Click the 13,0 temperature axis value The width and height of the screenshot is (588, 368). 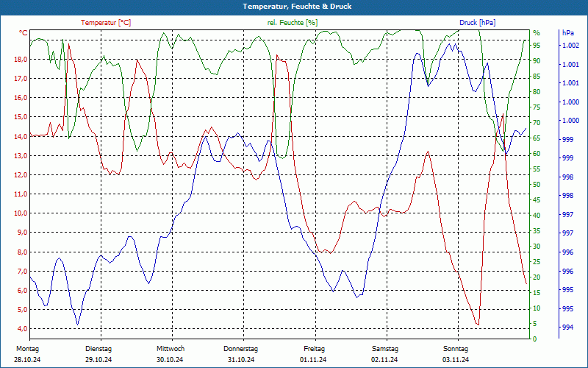pos(21,155)
